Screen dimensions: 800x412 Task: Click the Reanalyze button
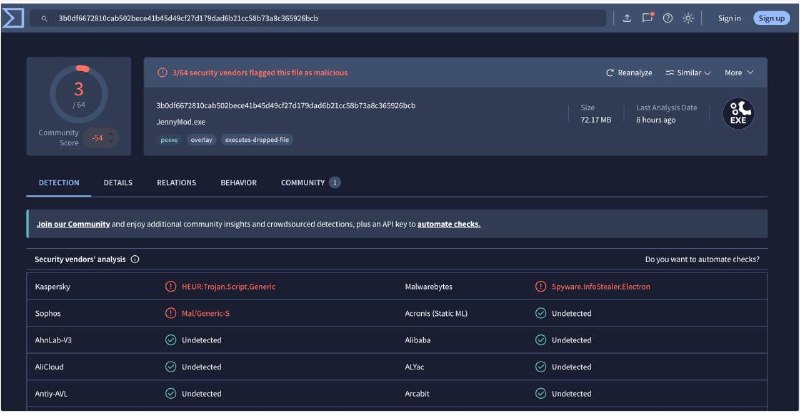[629, 73]
